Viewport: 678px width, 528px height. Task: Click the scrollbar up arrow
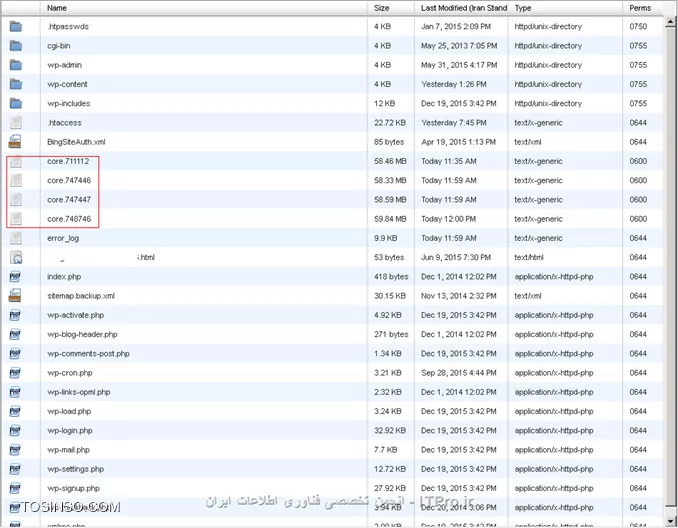(671, 22)
